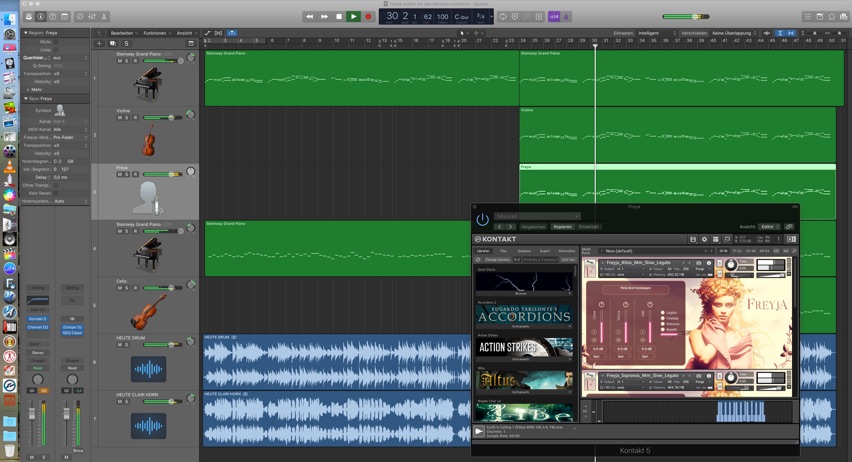
Task: Click the Kontakt save disk icon
Action: click(693, 239)
